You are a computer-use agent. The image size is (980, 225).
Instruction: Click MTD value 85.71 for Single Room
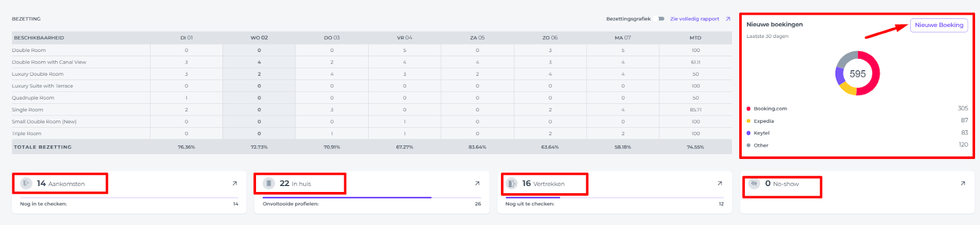pyautogui.click(x=695, y=110)
